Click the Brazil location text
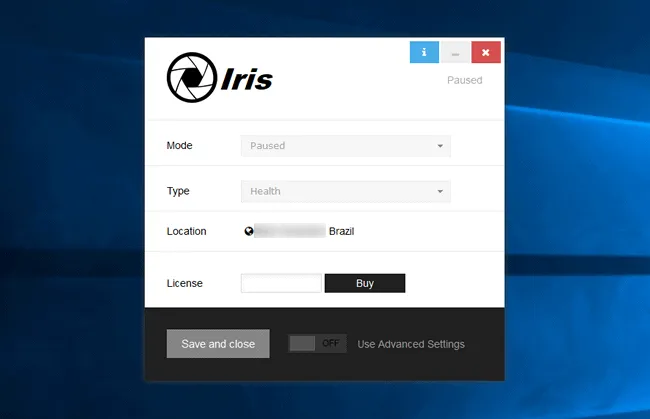Viewport: 650px width, 419px height. point(342,231)
